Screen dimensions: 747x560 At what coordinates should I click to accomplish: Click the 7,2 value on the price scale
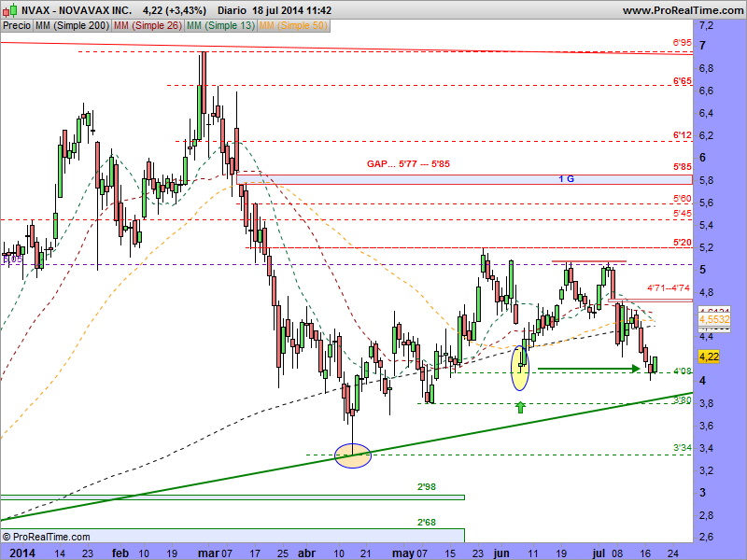[707, 25]
